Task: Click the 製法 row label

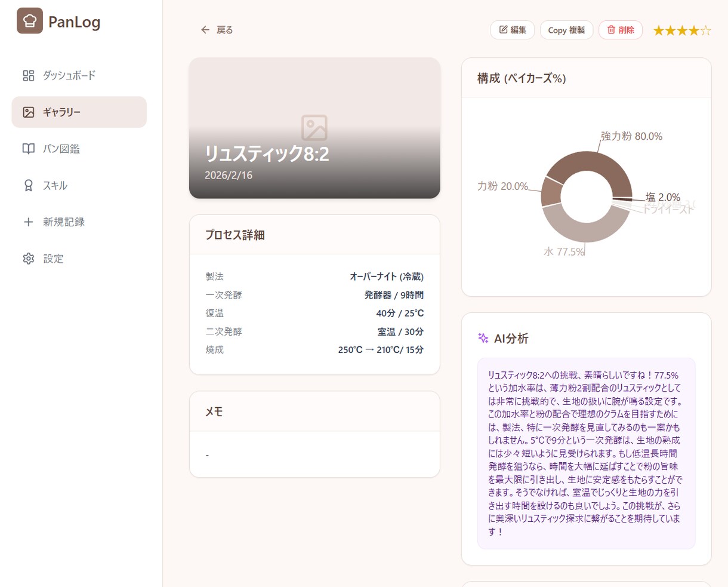Action: (x=214, y=276)
